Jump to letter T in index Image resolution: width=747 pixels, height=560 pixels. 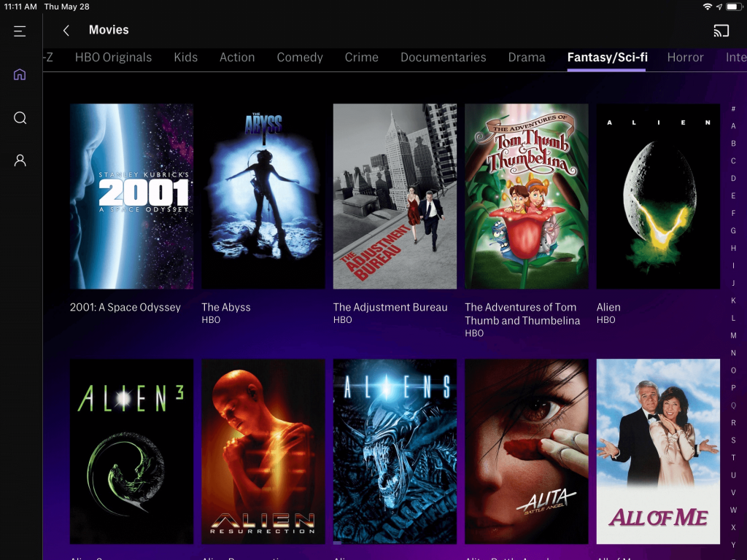click(733, 458)
